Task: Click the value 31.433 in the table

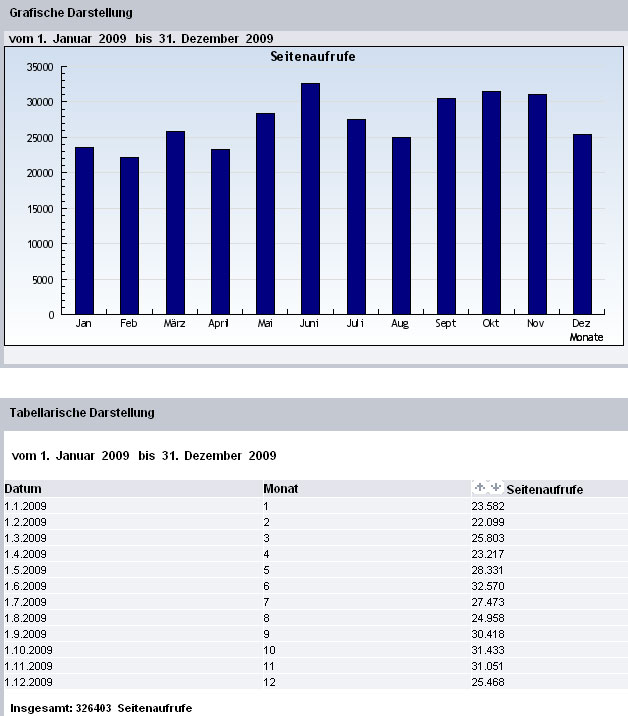Action: coord(487,649)
